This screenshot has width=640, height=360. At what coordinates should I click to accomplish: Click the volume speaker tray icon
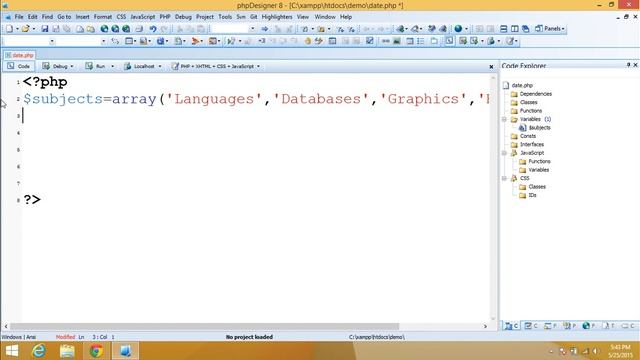[x=596, y=351]
